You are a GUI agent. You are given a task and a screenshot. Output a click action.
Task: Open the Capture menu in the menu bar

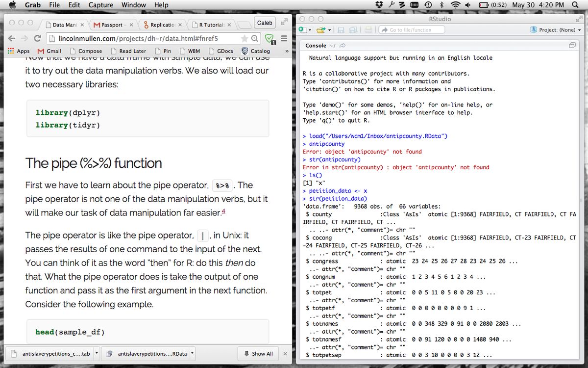coord(102,5)
